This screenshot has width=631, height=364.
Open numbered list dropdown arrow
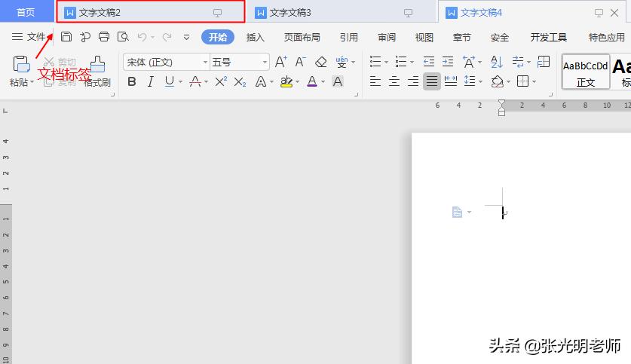(x=412, y=63)
